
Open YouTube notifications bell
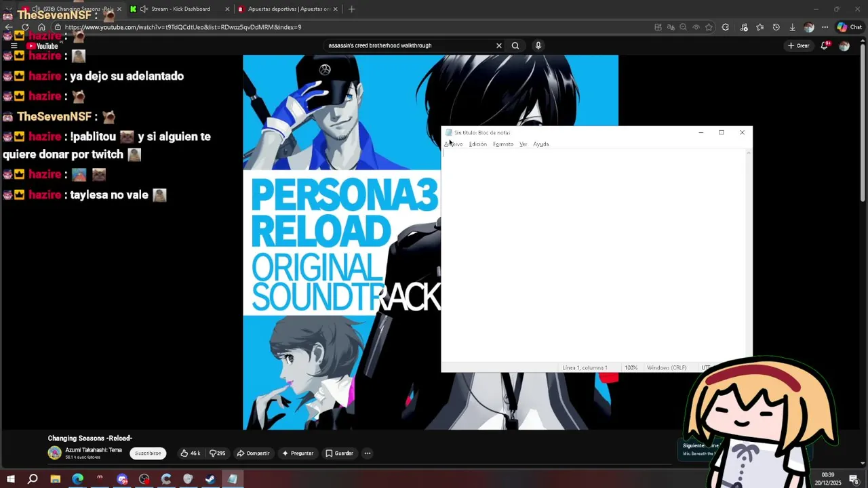click(x=825, y=45)
